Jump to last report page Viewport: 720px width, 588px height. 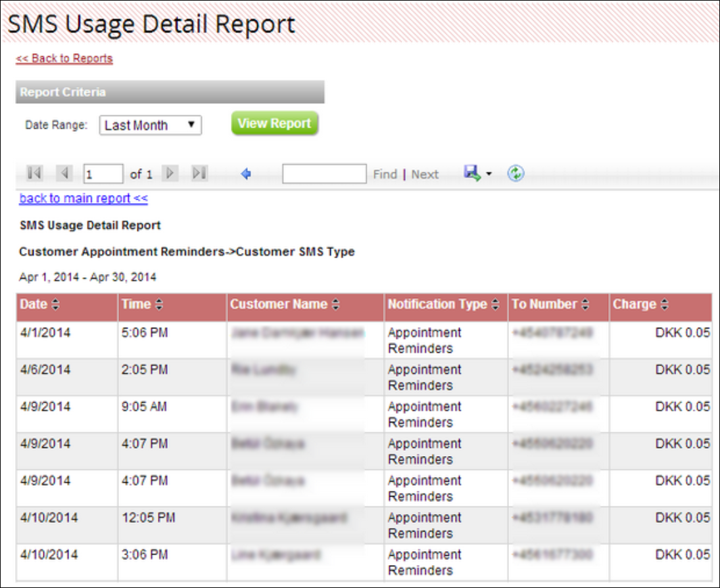point(199,173)
